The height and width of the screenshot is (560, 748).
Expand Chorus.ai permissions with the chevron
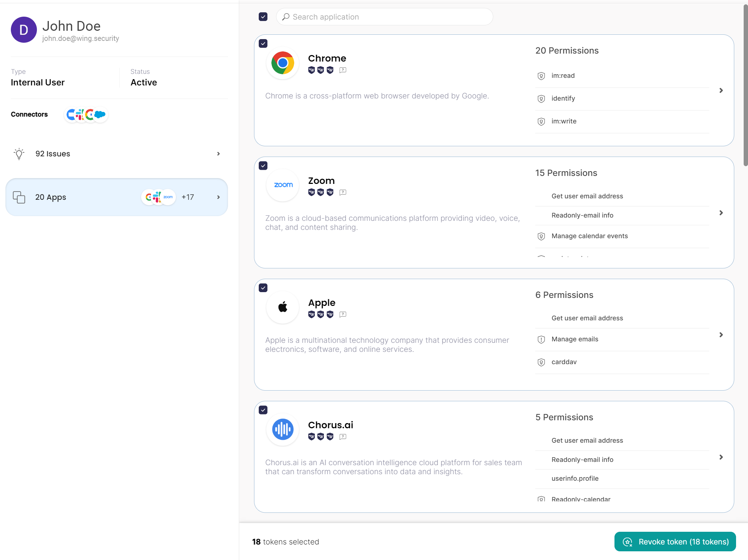(721, 457)
